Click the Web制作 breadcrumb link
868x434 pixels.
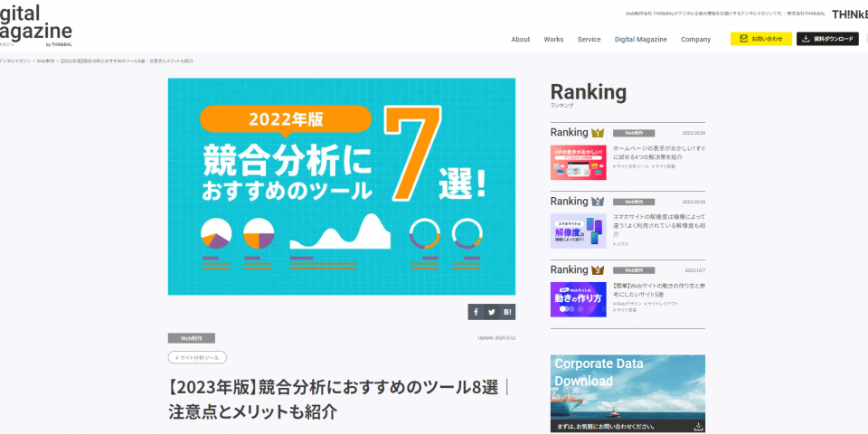45,61
